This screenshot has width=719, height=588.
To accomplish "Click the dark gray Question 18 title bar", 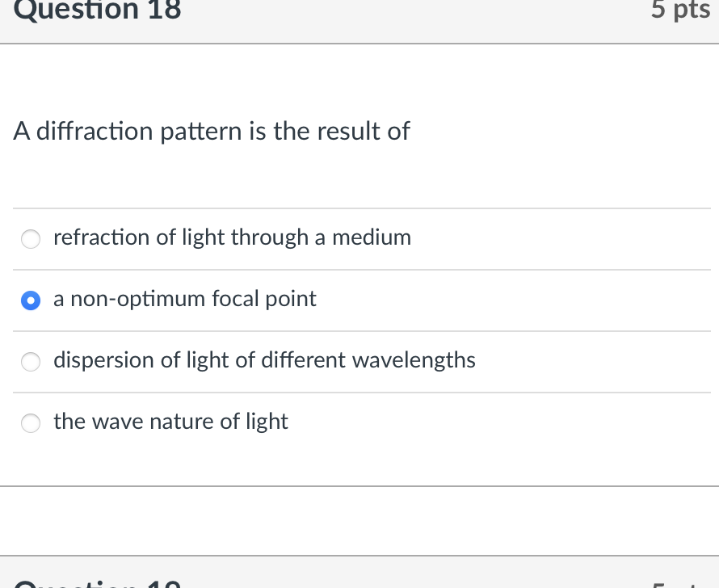I will tap(359, 10).
